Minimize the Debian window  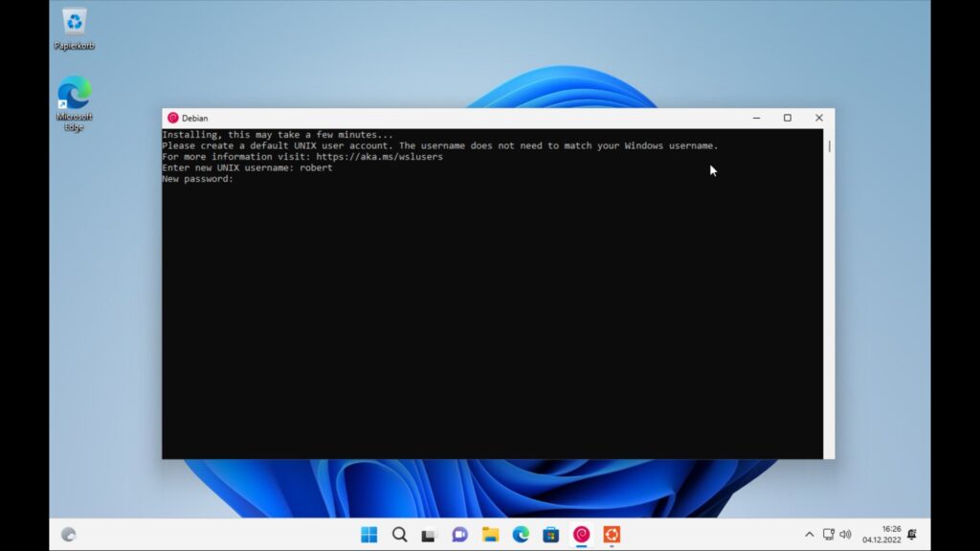(x=756, y=118)
